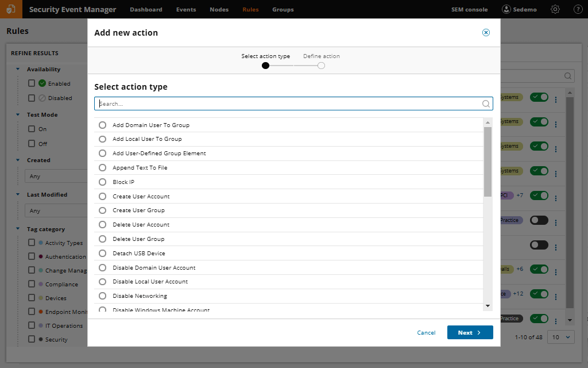Click the search icon in the rules list panel
This screenshot has height=368, width=588.
567,75
